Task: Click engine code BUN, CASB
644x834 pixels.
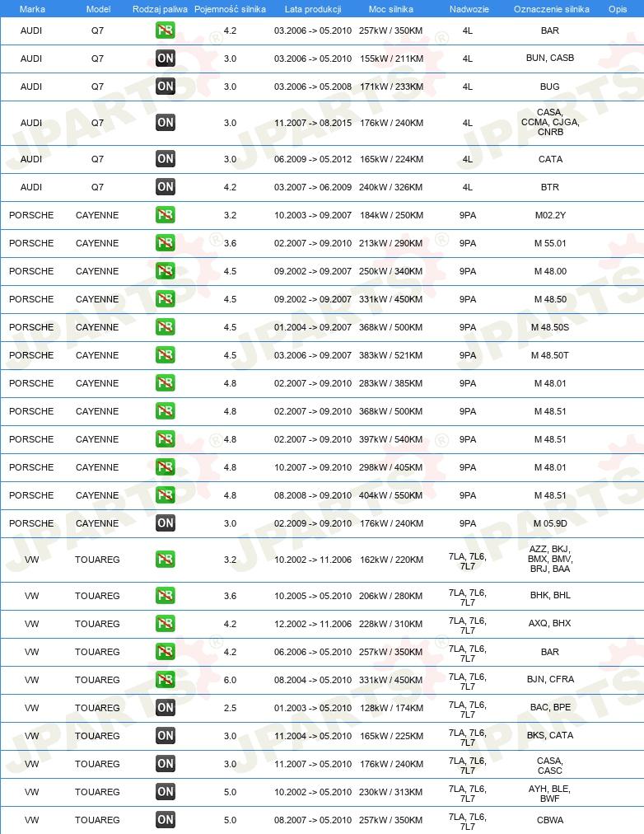Action: click(x=550, y=58)
